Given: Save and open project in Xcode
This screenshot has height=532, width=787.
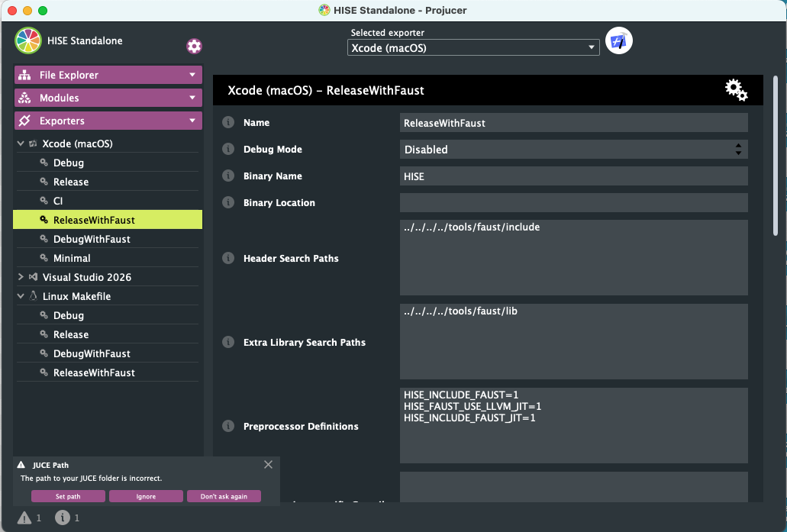Looking at the screenshot, I should point(619,40).
